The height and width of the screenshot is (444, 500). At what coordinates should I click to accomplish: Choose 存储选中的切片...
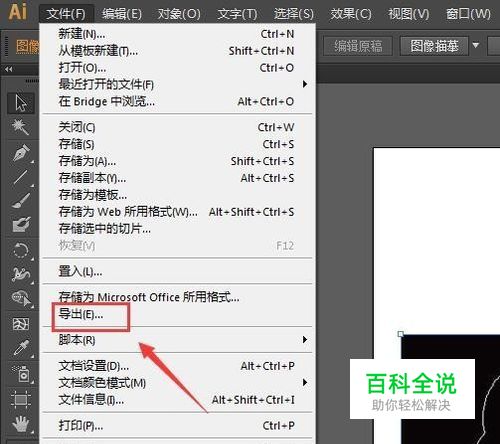[x=177, y=229]
